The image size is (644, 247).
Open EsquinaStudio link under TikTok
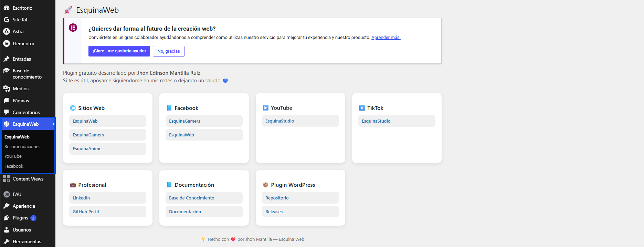[397, 121]
